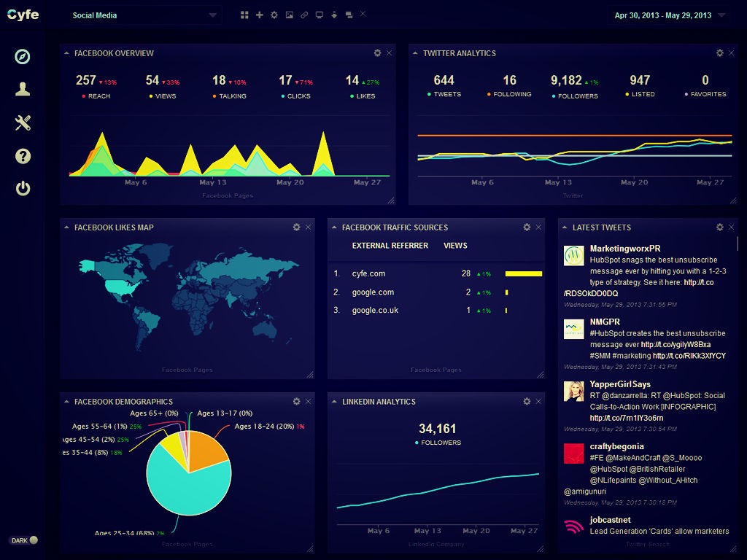Open the tools wrench icon in sidebar
The width and height of the screenshot is (747, 560).
pos(23,122)
